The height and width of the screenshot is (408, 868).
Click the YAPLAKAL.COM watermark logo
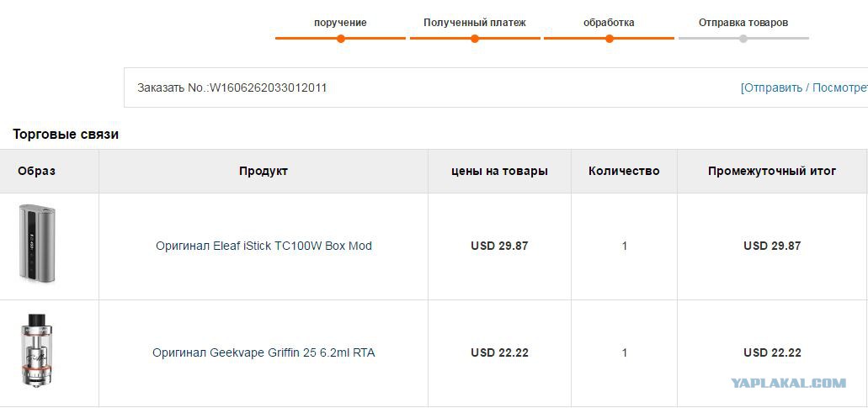[x=789, y=383]
